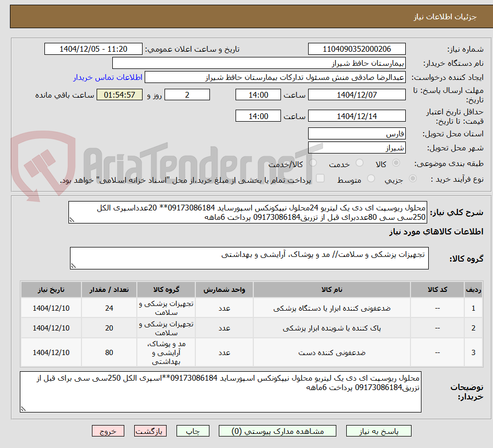The width and height of the screenshot is (493, 448).
Task: Click the شماره نیاز field 1104090352000206
Action: coord(357,49)
